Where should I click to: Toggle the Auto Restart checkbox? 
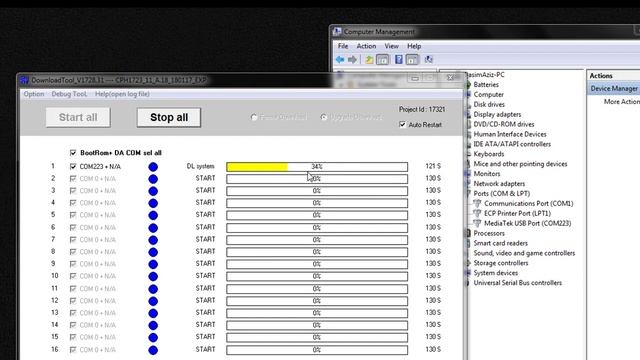coord(402,124)
